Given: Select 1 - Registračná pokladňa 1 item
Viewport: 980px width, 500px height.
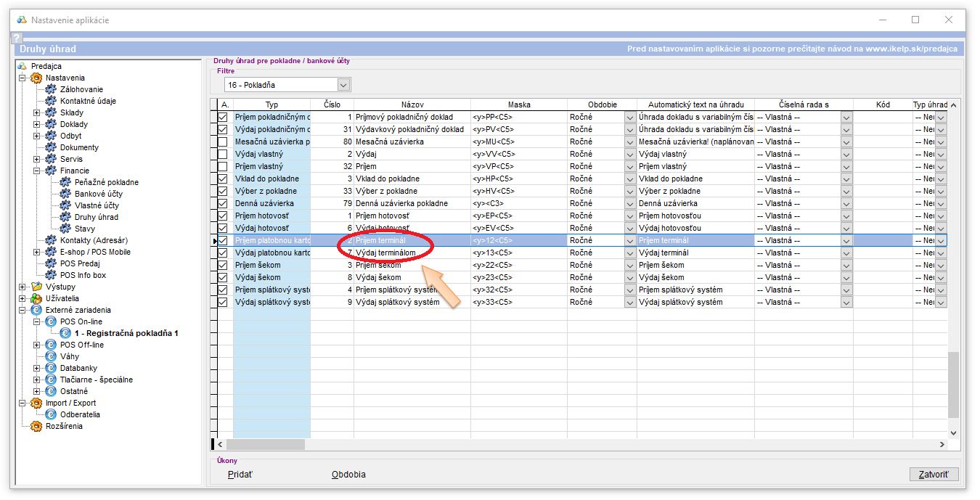Looking at the screenshot, I should pos(126,333).
